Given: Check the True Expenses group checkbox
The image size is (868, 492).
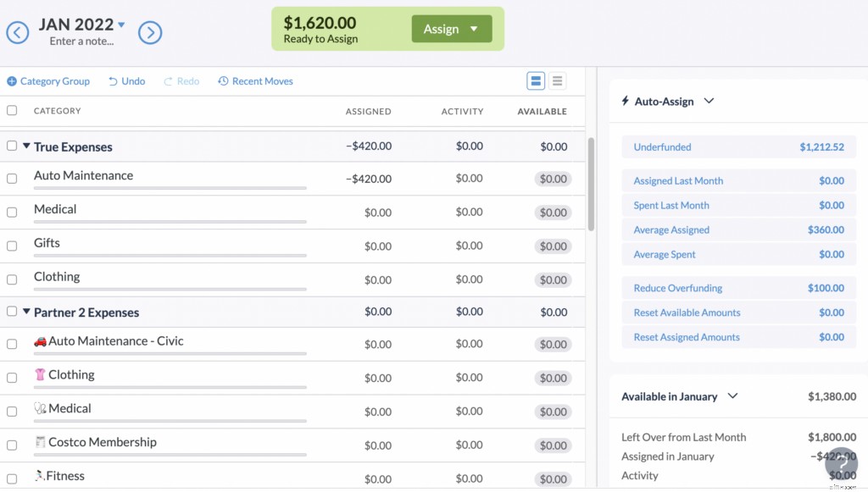Looking at the screenshot, I should pyautogui.click(x=12, y=146).
